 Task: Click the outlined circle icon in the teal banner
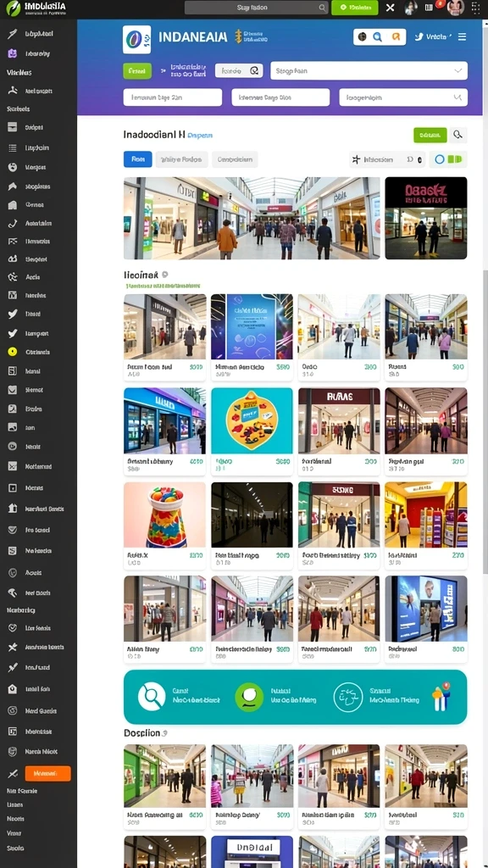[348, 697]
